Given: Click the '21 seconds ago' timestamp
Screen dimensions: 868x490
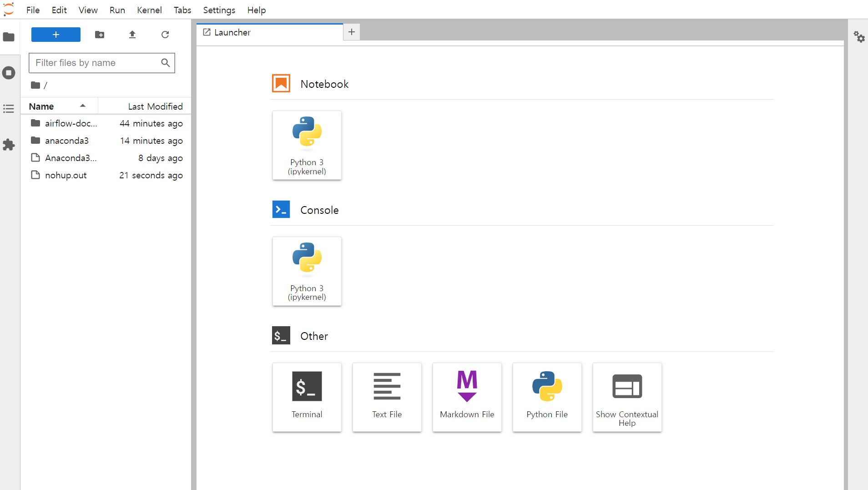Looking at the screenshot, I should (151, 175).
